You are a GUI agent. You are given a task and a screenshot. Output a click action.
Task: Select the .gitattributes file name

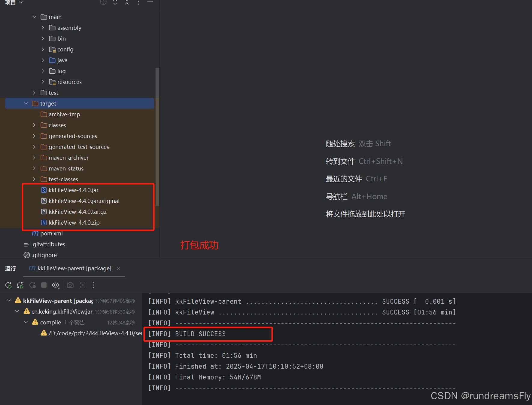point(48,244)
